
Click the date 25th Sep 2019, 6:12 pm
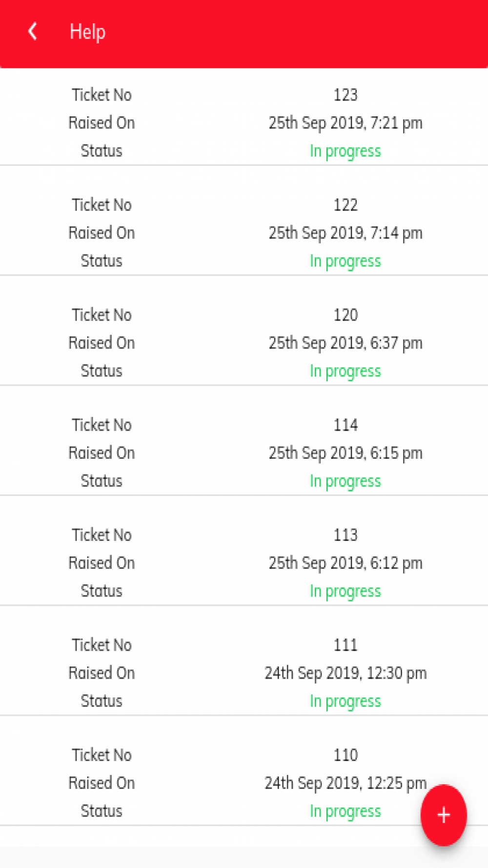click(345, 563)
